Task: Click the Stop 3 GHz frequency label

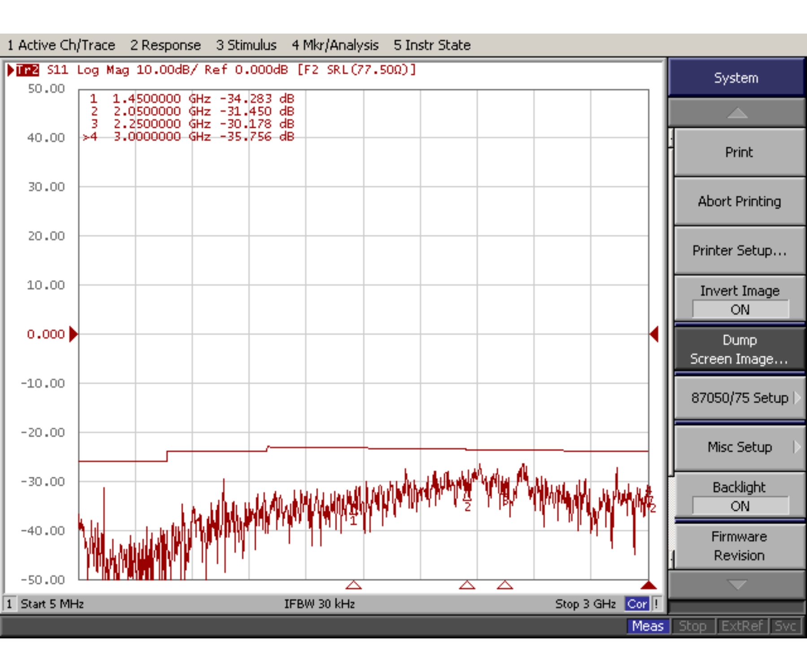Action: (585, 604)
